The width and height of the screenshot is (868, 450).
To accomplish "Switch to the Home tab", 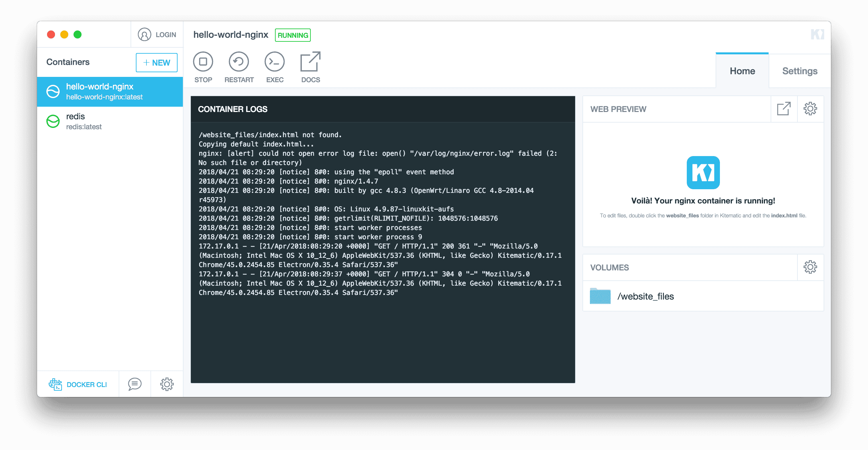I will pyautogui.click(x=742, y=71).
